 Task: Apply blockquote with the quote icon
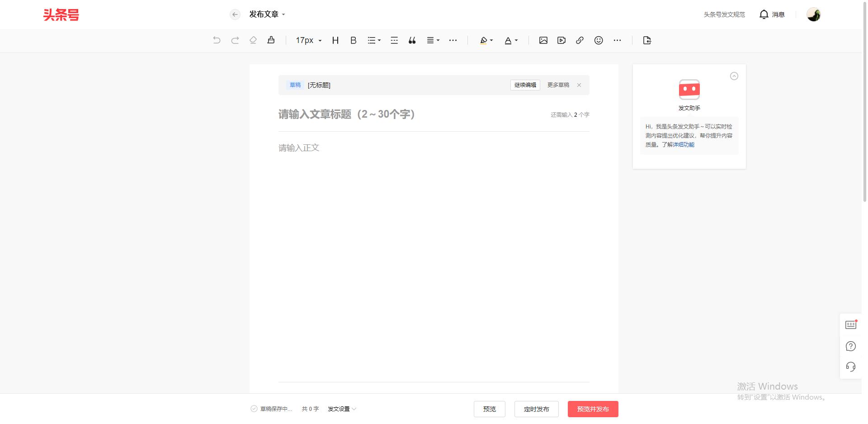click(412, 40)
